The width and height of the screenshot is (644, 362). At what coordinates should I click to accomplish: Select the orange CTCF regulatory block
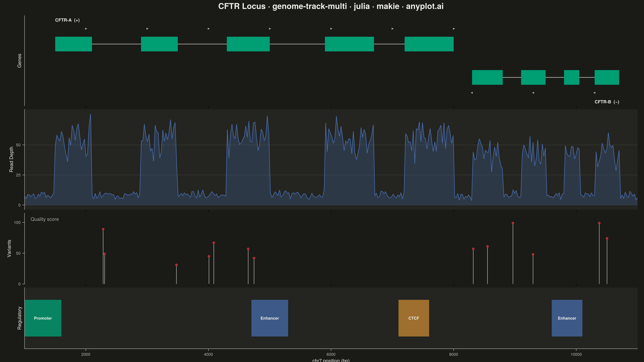(x=414, y=318)
